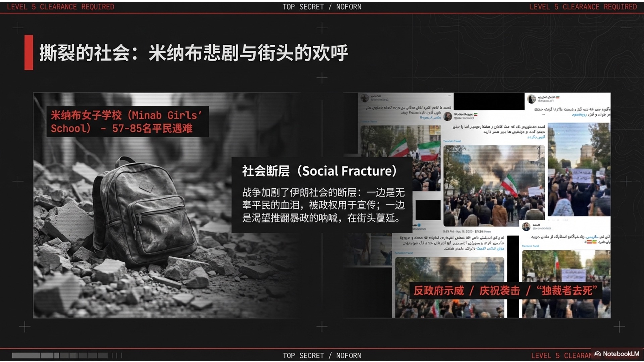The width and height of the screenshot is (644, 362).
Task: Click the NotebookLM logo watermark
Action: coord(616,354)
